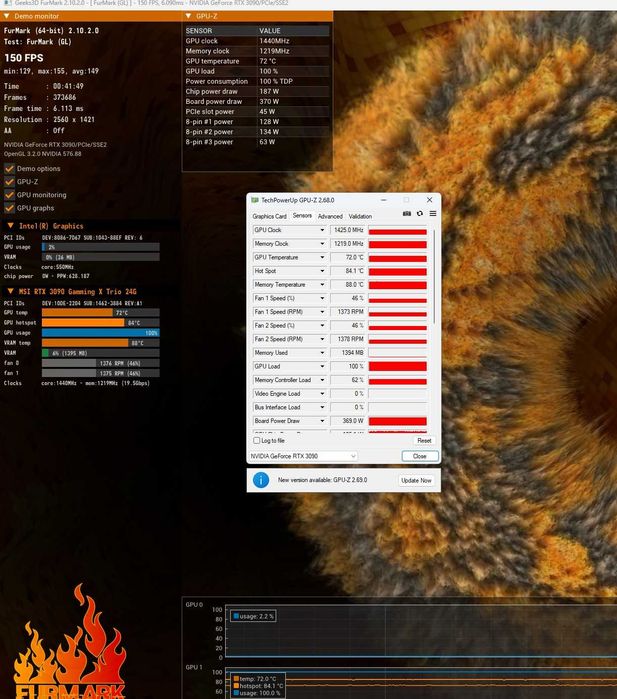Click the Reset button in GPU-Z
The width and height of the screenshot is (617, 699).
click(x=424, y=440)
